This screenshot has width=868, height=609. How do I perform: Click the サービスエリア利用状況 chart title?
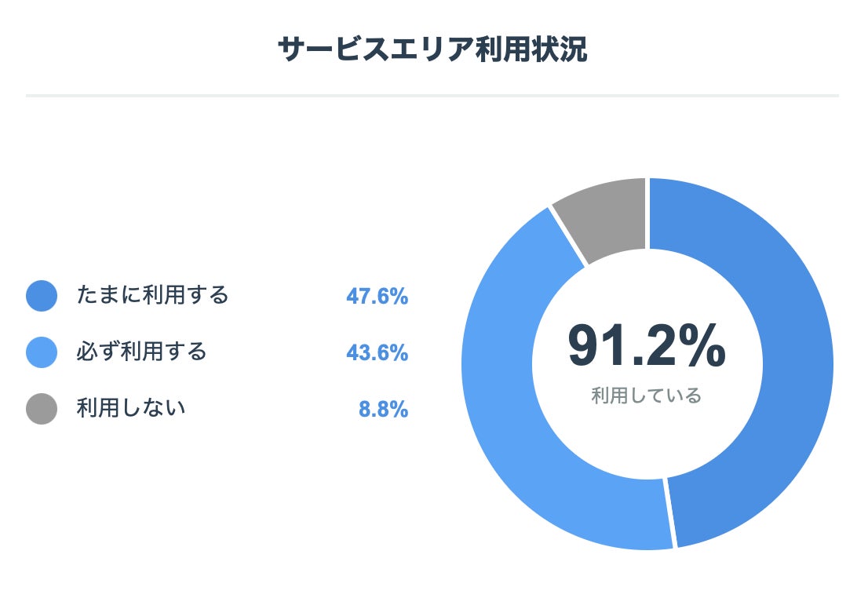432,49
